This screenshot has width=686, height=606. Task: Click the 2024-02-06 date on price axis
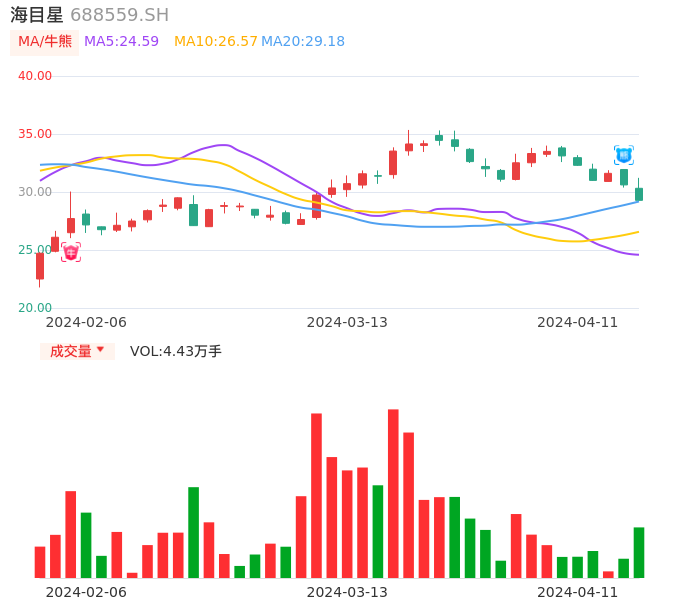(86, 322)
